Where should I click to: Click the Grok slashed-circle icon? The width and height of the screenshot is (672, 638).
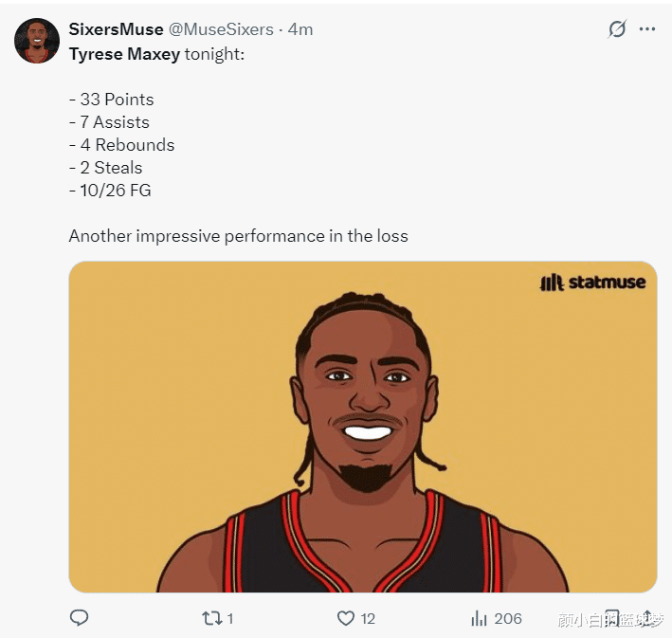pos(617,29)
